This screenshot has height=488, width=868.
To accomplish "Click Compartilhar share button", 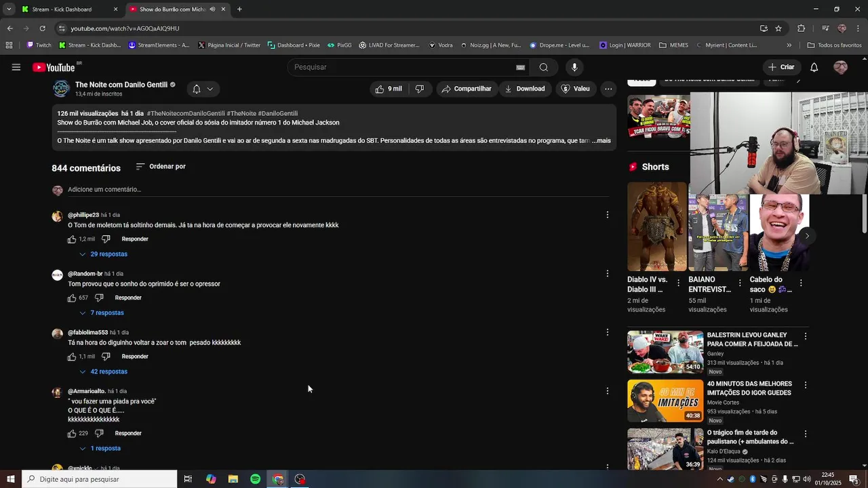I will tap(467, 89).
